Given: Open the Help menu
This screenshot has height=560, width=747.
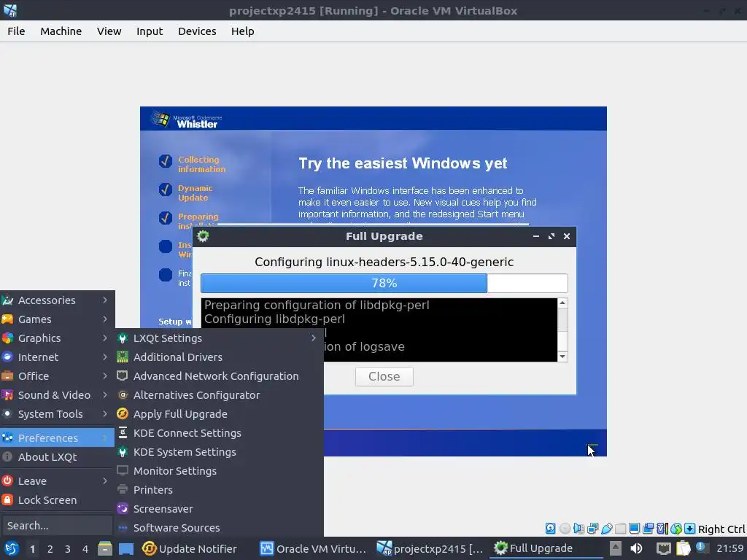Looking at the screenshot, I should 242,31.
